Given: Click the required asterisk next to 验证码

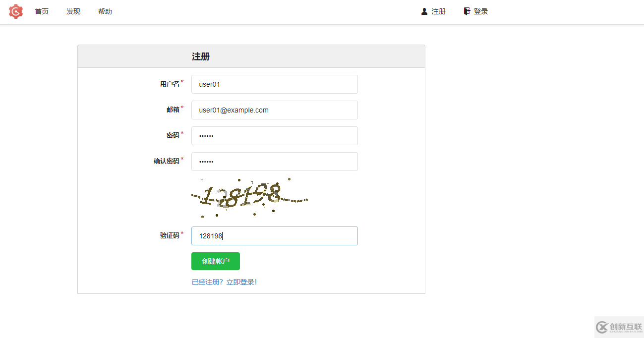Looking at the screenshot, I should (x=182, y=232).
